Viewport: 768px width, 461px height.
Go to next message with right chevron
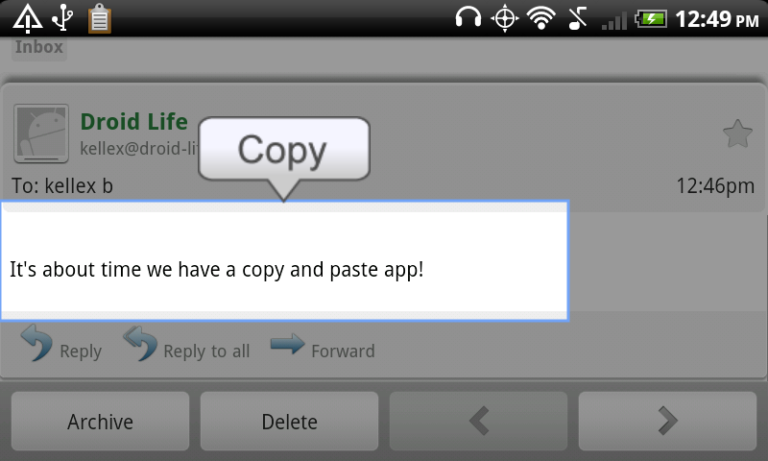668,421
